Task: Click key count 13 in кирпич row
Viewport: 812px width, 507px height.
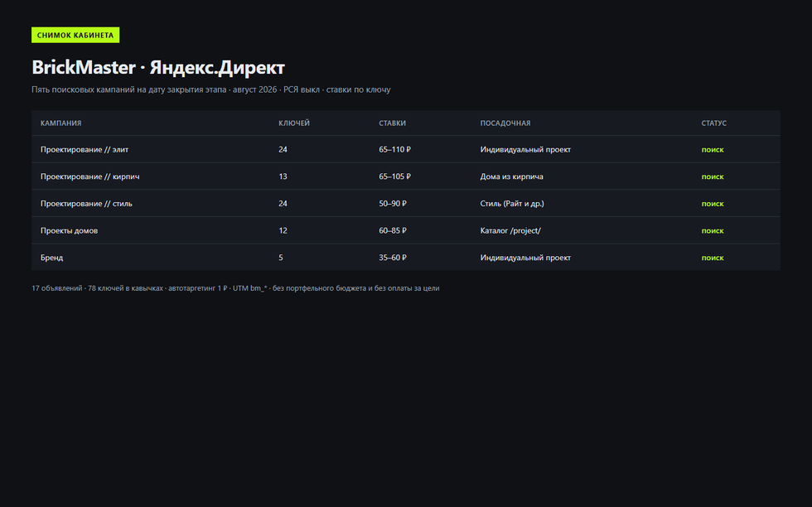Action: point(283,176)
